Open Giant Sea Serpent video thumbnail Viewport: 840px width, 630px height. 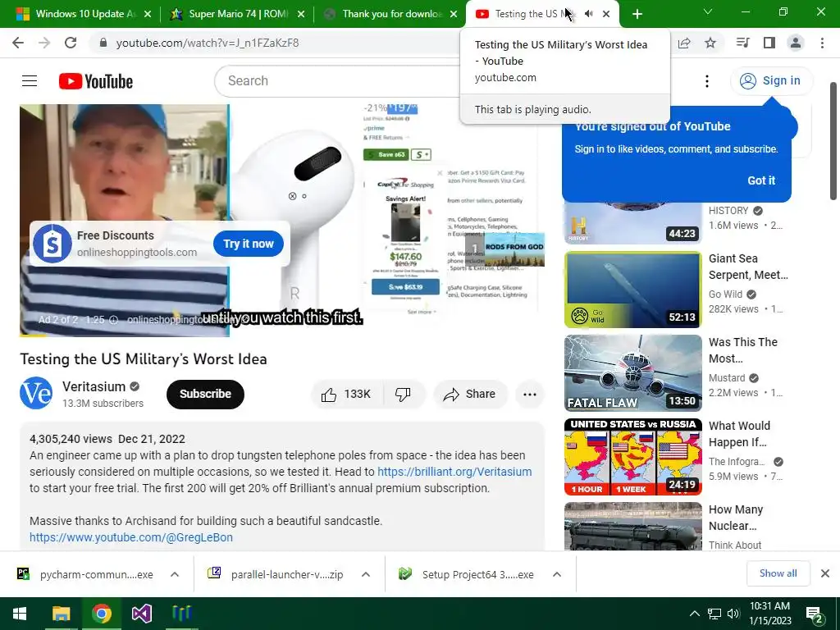click(632, 290)
